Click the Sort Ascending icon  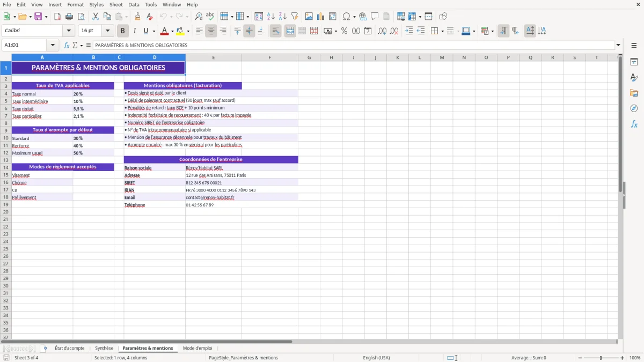(271, 17)
